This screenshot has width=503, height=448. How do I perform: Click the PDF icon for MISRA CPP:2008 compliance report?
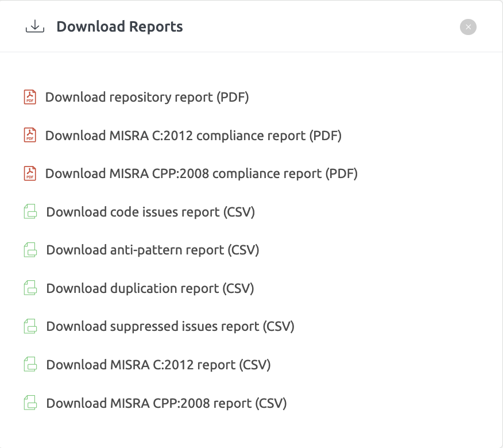pyautogui.click(x=29, y=173)
